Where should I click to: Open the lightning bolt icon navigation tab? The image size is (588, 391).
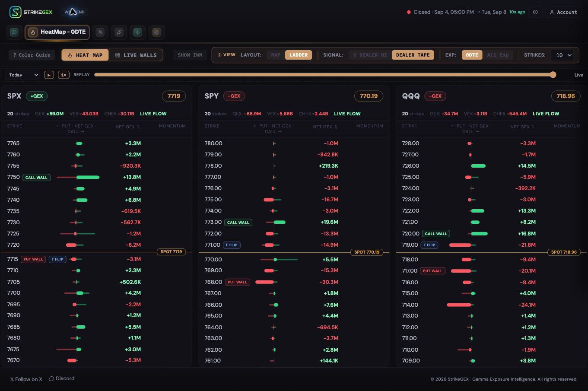click(138, 32)
